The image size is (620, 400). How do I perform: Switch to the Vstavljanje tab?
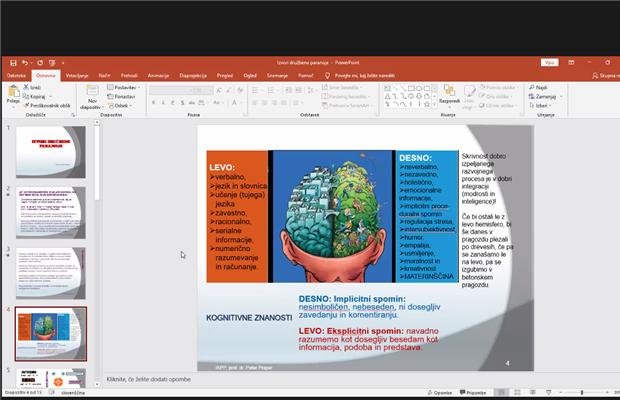click(x=77, y=75)
